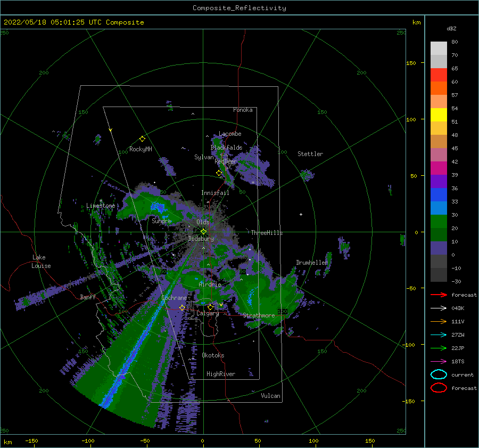This screenshot has width=479, height=448.
Task: Click the dBZ legend heading
Action: point(451,28)
